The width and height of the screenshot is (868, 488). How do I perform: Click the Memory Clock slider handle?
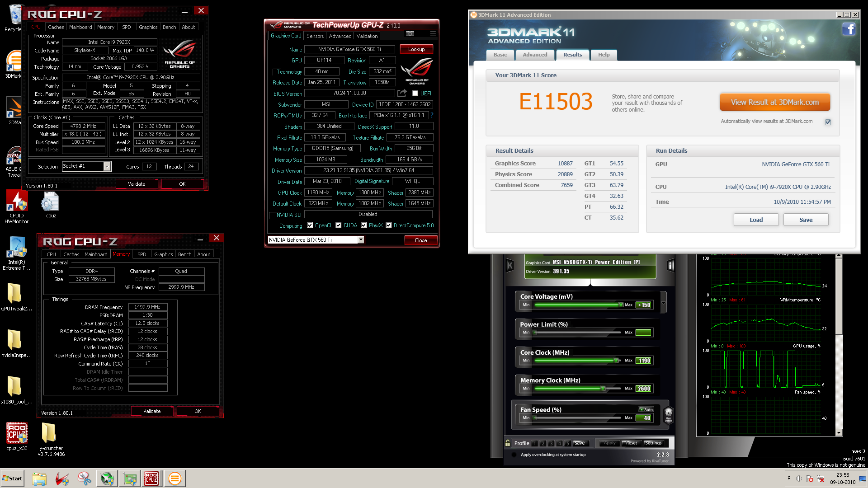[x=603, y=389]
